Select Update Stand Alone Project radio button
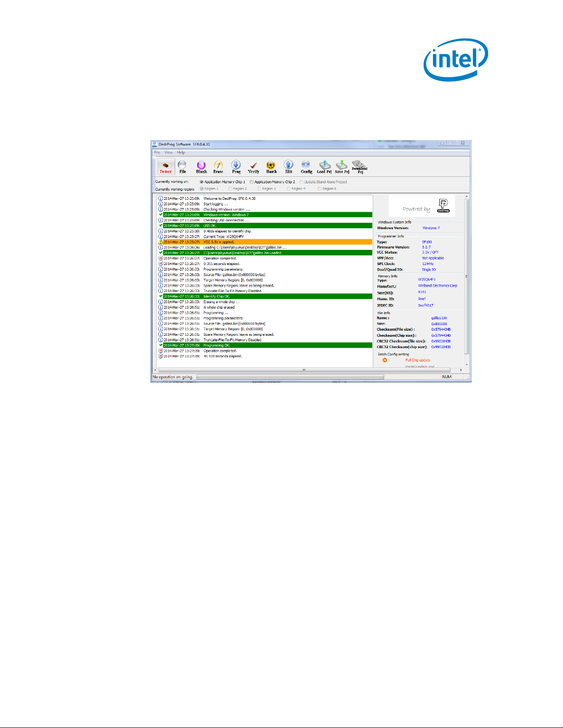Screen dimensions: 563x728 point(301,182)
